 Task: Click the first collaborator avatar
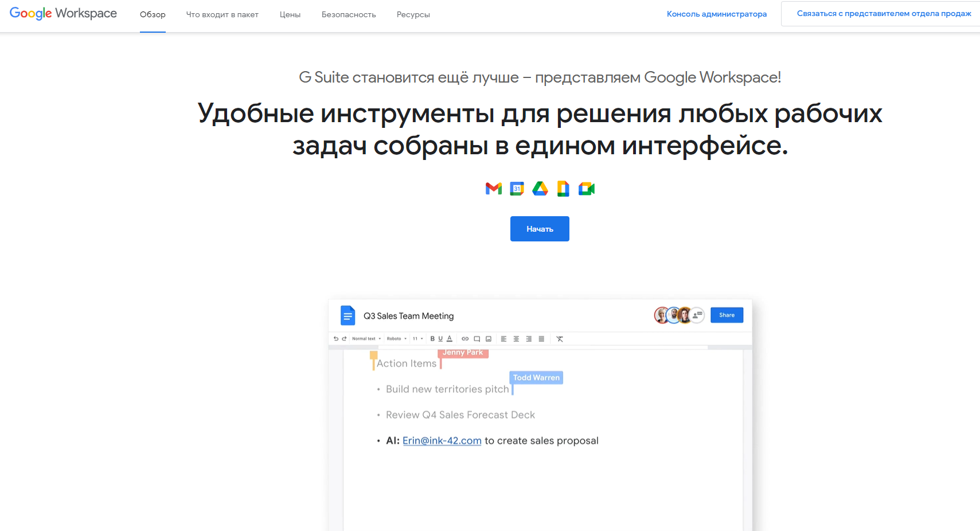pyautogui.click(x=662, y=315)
